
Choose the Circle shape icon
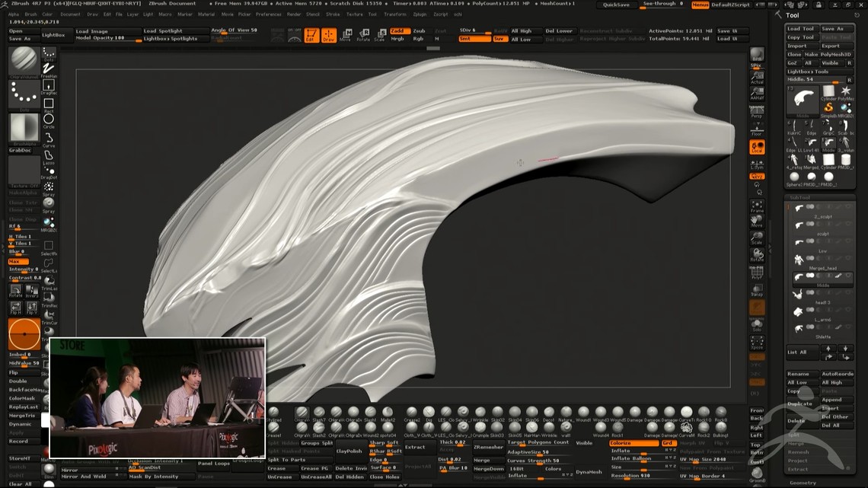[49, 120]
